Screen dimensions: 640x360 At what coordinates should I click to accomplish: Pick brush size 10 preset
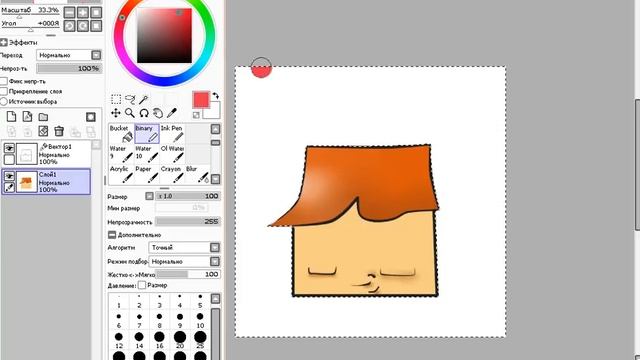pyautogui.click(x=200, y=320)
